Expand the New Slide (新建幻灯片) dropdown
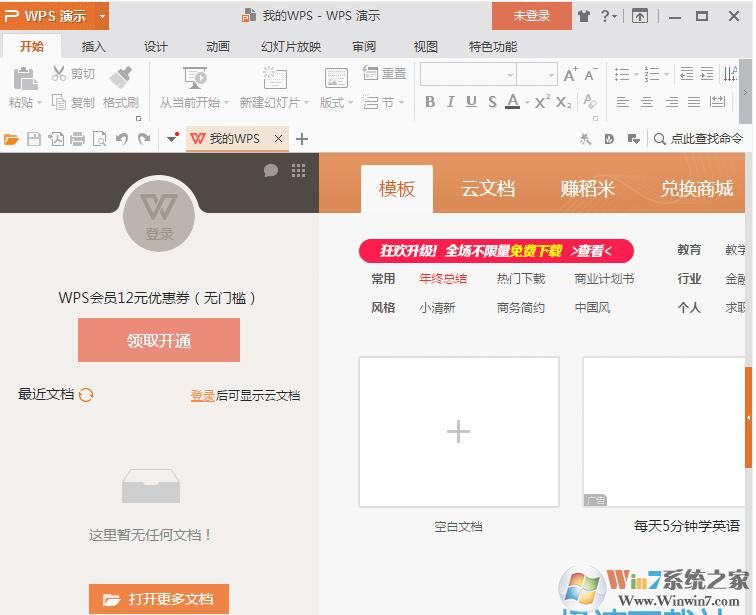The width and height of the screenshot is (756, 615). tap(306, 103)
